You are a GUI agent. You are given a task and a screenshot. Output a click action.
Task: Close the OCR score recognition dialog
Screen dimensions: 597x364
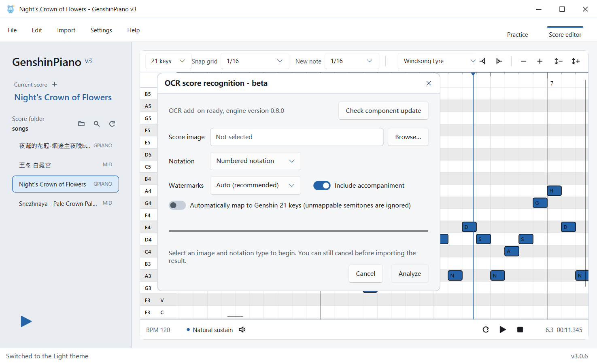click(429, 83)
